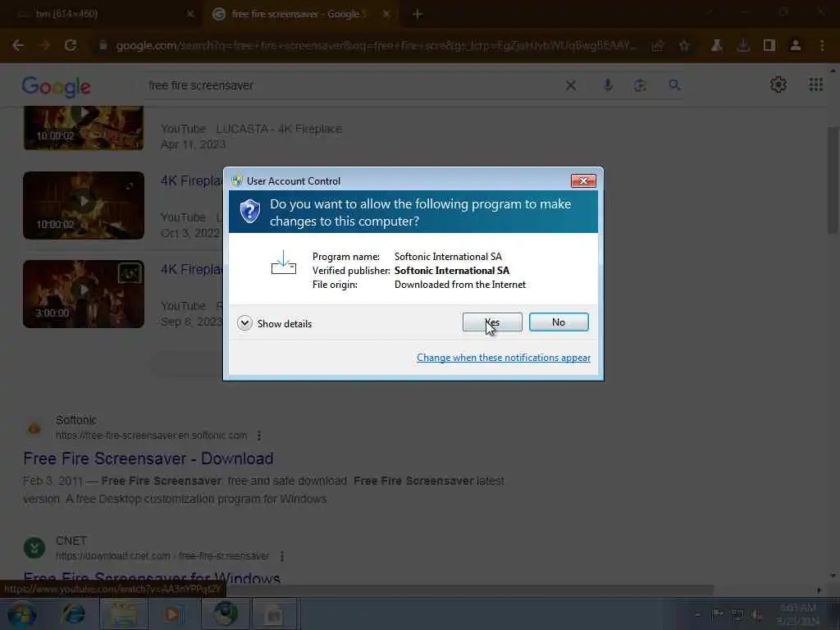Screen dimensions: 840x630
Task: Open Chrome three-dot menu
Action: pyautogui.click(x=822, y=46)
